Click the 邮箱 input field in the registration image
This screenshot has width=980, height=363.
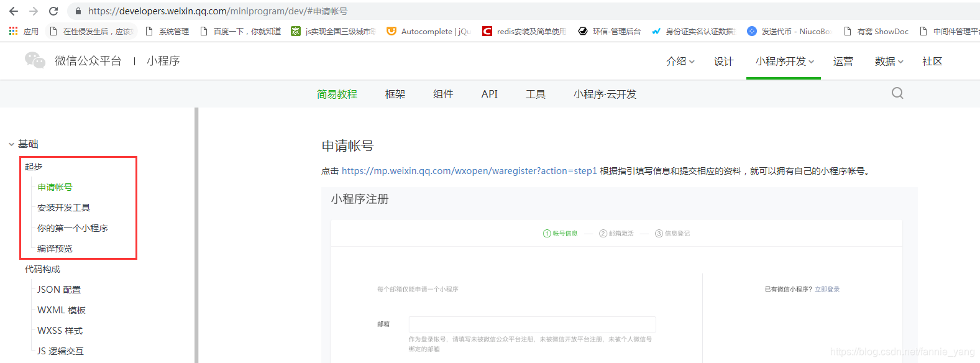coord(532,324)
